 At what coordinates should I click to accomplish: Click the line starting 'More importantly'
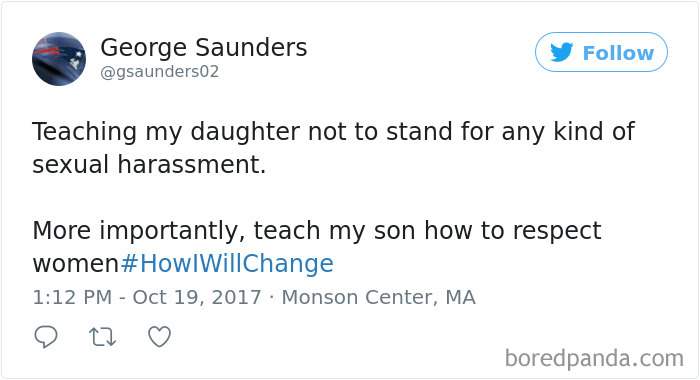(x=317, y=231)
